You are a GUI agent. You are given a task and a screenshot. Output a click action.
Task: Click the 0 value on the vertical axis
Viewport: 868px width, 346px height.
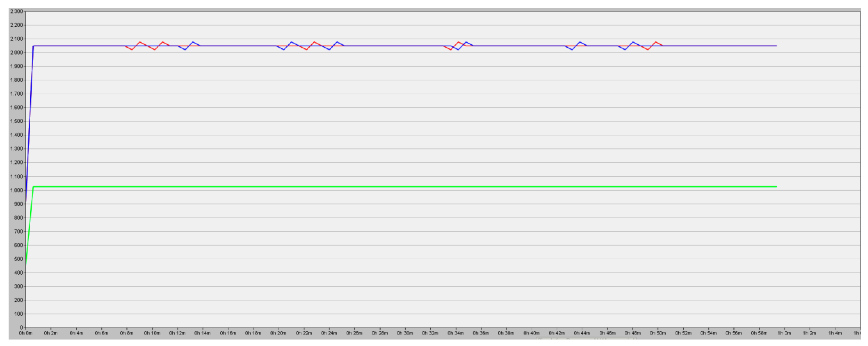(x=21, y=327)
